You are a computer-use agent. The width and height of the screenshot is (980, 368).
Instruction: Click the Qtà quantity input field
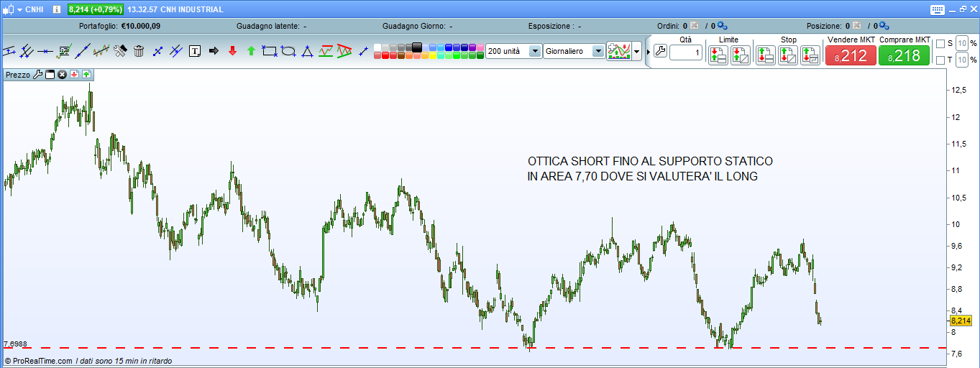(x=686, y=53)
